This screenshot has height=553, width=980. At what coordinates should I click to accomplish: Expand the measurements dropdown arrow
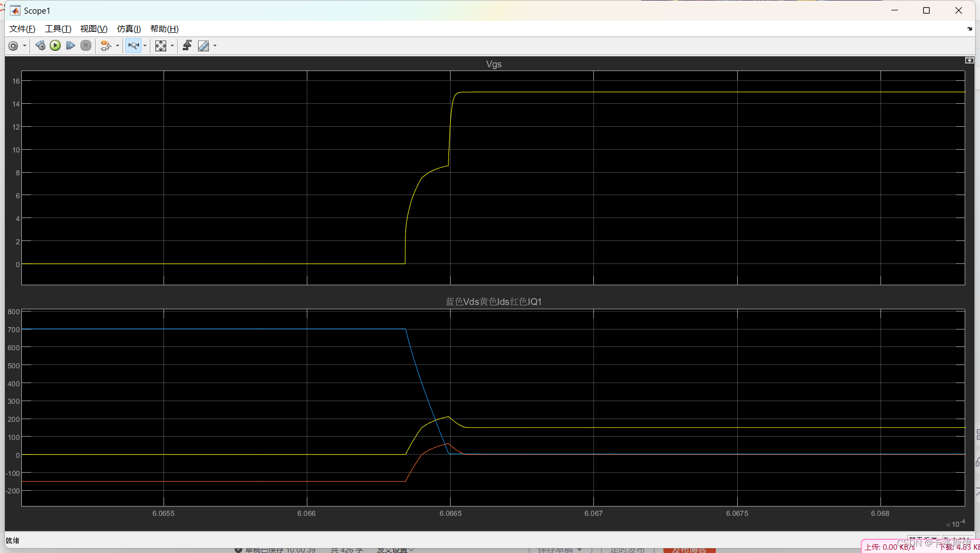point(215,46)
